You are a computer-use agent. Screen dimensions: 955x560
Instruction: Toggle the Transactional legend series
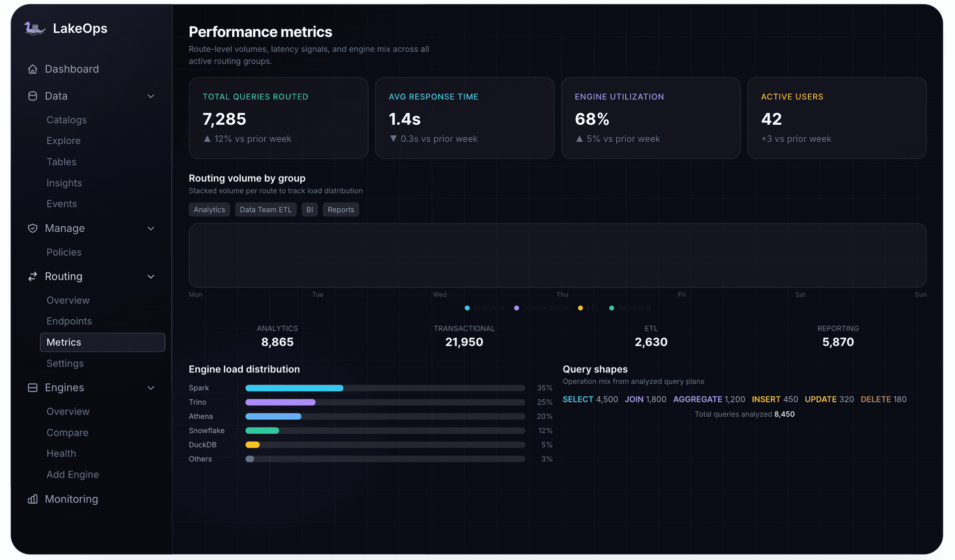[541, 308]
